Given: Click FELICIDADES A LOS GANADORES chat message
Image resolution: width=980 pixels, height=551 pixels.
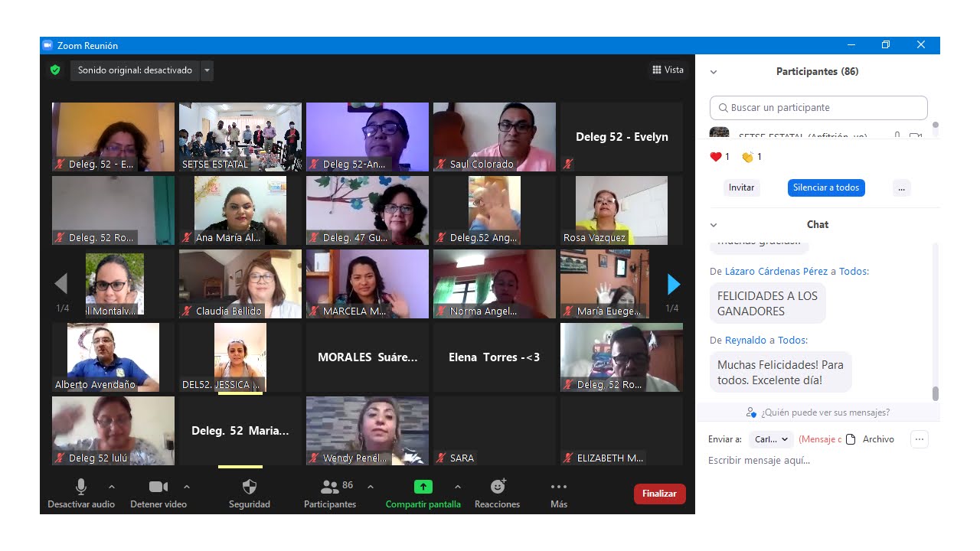Looking at the screenshot, I should click(x=767, y=304).
